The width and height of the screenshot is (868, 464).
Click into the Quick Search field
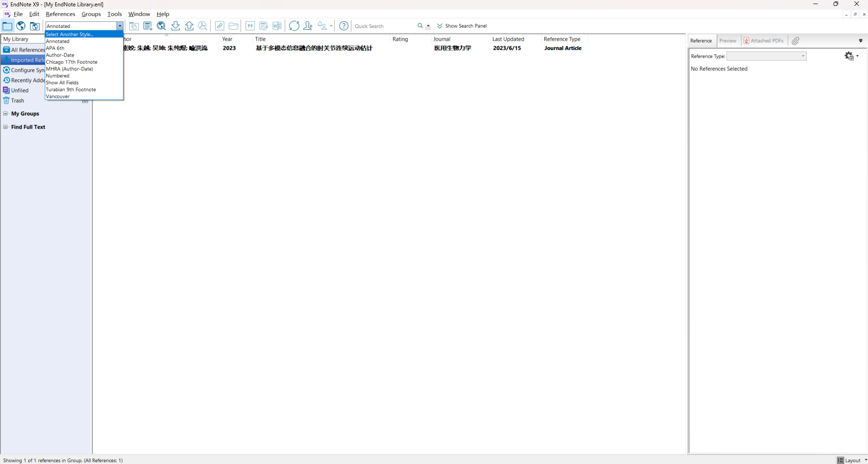[384, 26]
